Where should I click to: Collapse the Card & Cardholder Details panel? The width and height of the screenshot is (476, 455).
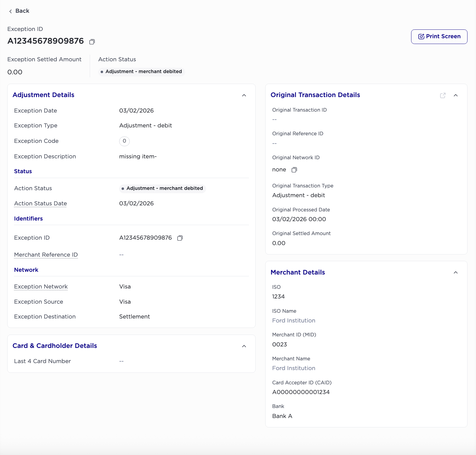tap(244, 346)
